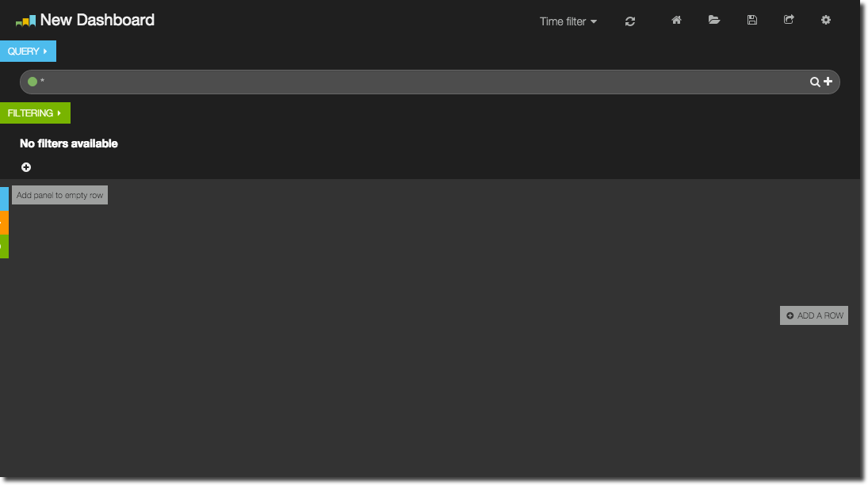This screenshot has width=868, height=485.
Task: Collapse the QUERY section
Action: click(28, 52)
